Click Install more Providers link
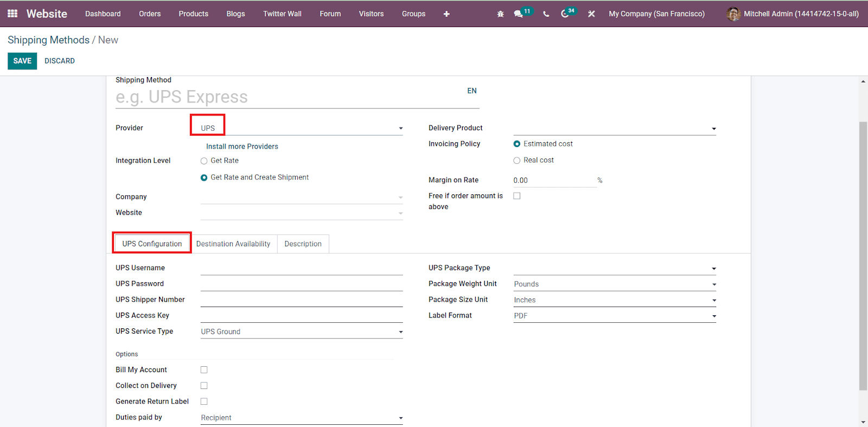Image resolution: width=868 pixels, height=427 pixels. click(242, 146)
